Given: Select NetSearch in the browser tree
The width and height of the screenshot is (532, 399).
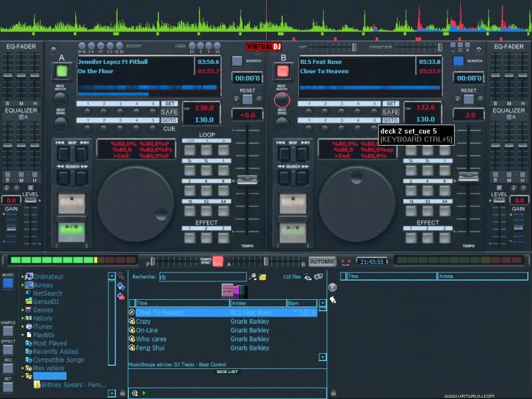Looking at the screenshot, I should pos(48,293).
